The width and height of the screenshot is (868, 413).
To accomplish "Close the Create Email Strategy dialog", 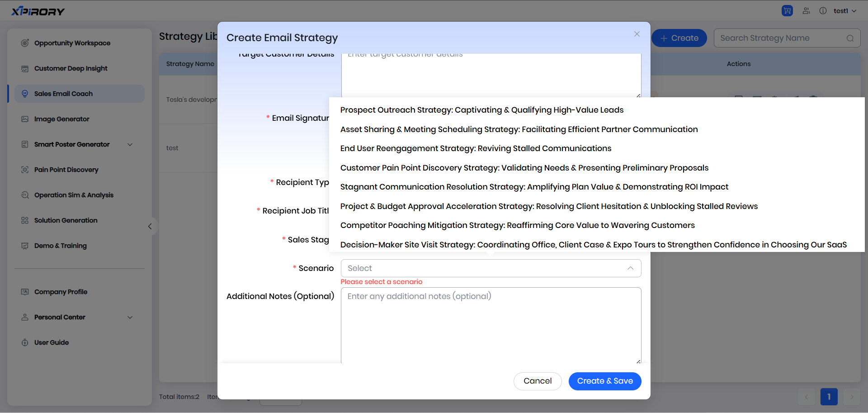I will (637, 34).
